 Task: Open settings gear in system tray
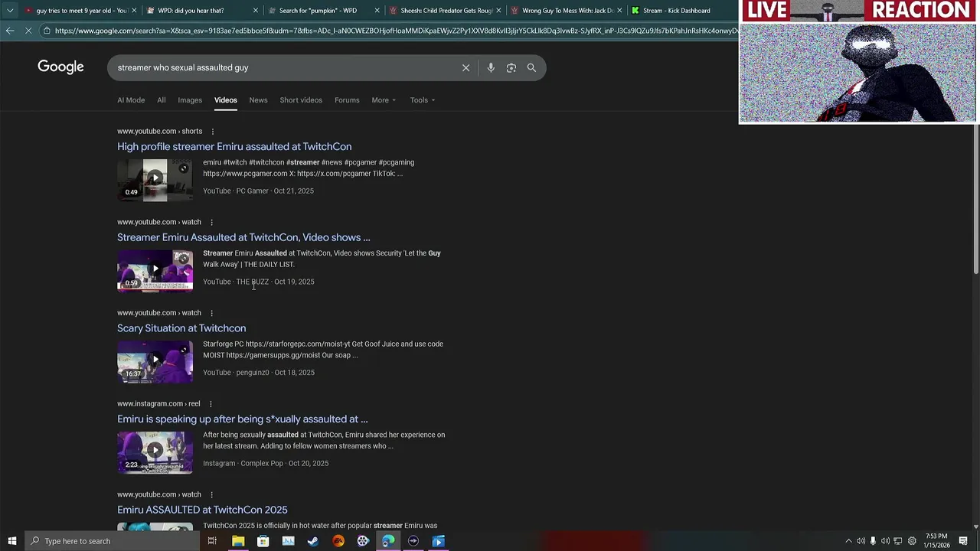[x=912, y=541]
